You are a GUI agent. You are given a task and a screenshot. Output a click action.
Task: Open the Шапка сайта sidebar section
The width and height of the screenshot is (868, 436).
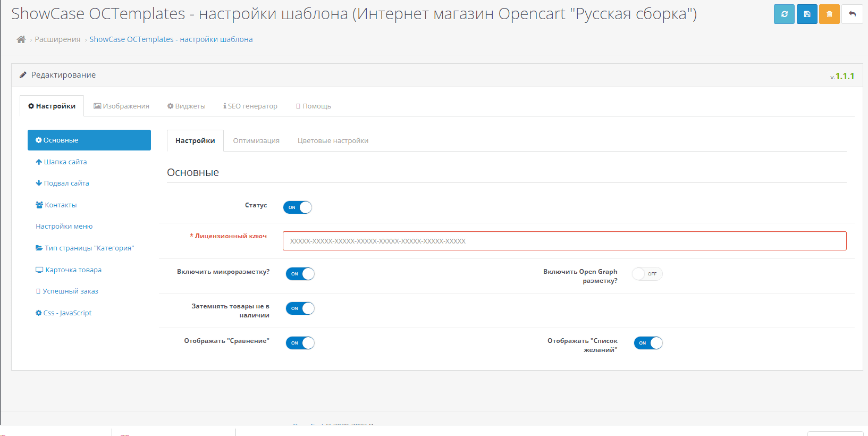tap(65, 162)
